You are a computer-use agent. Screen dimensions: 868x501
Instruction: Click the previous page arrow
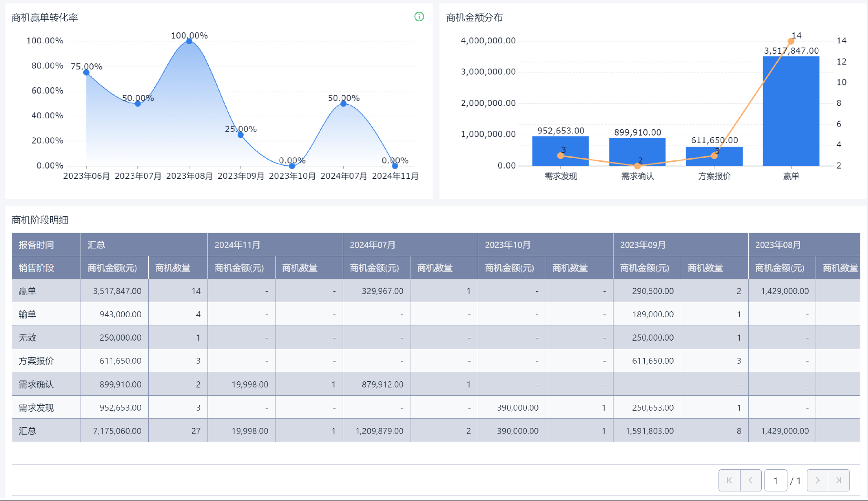point(750,480)
